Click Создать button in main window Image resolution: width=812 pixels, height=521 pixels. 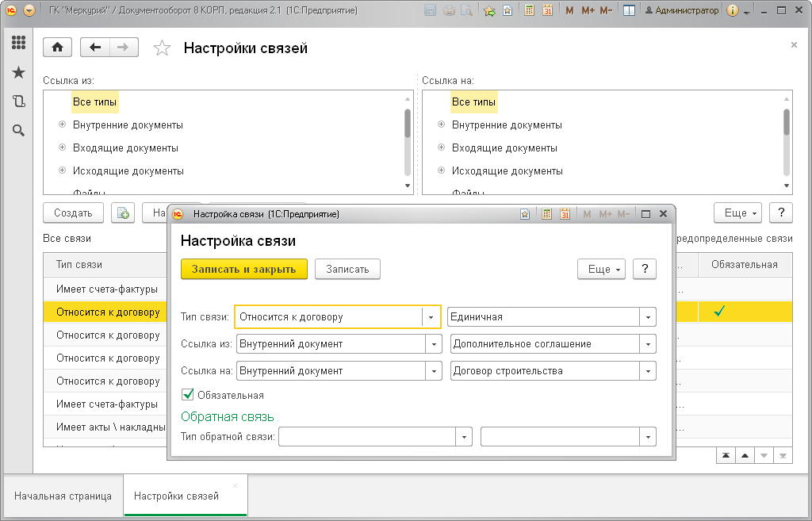click(73, 213)
